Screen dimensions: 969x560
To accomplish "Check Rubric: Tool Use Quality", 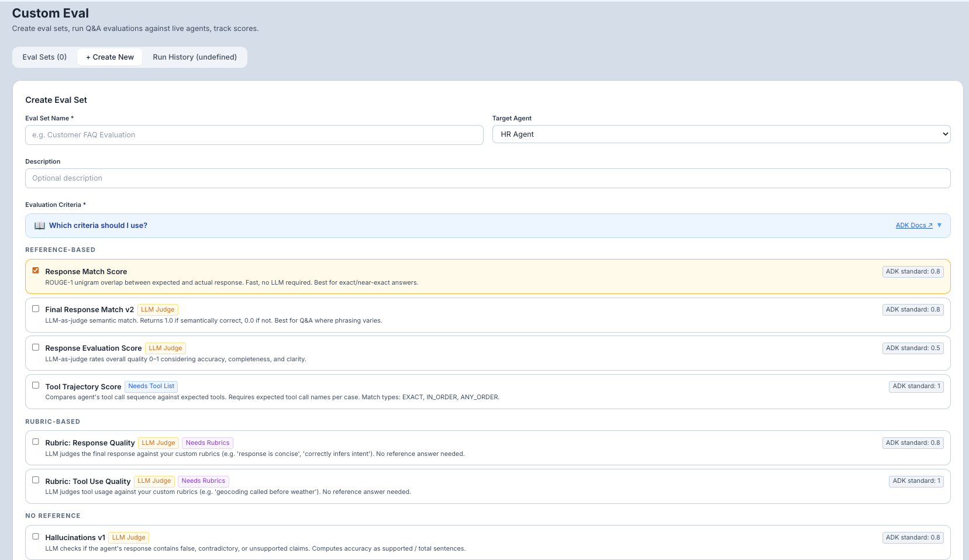I will click(x=36, y=479).
